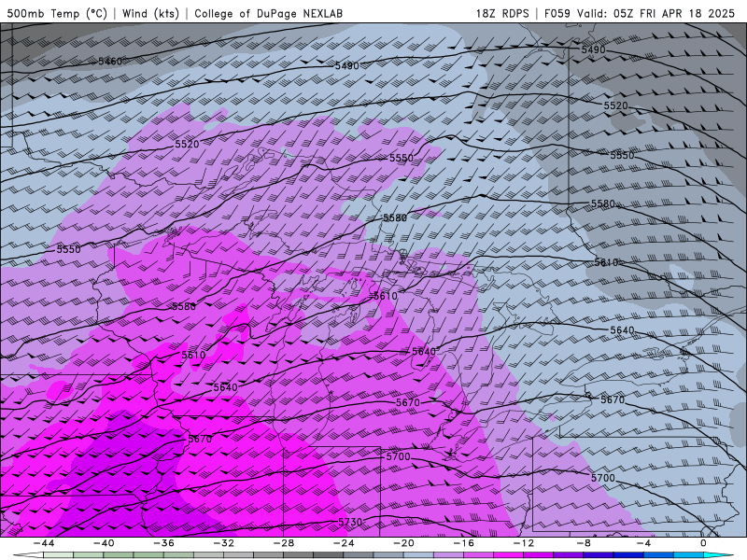Image resolution: width=747 pixels, height=560 pixels.
Task: Click the -24 colorbar tick label
Action: (344, 543)
